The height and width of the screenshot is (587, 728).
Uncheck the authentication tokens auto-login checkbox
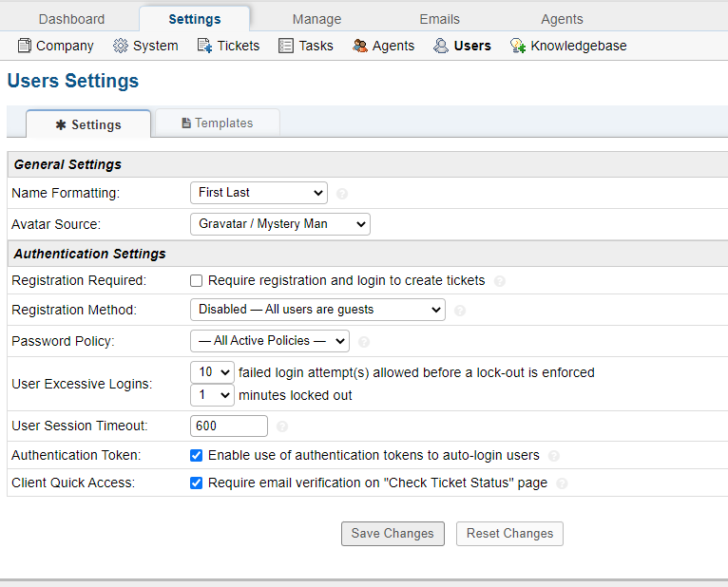point(197,455)
